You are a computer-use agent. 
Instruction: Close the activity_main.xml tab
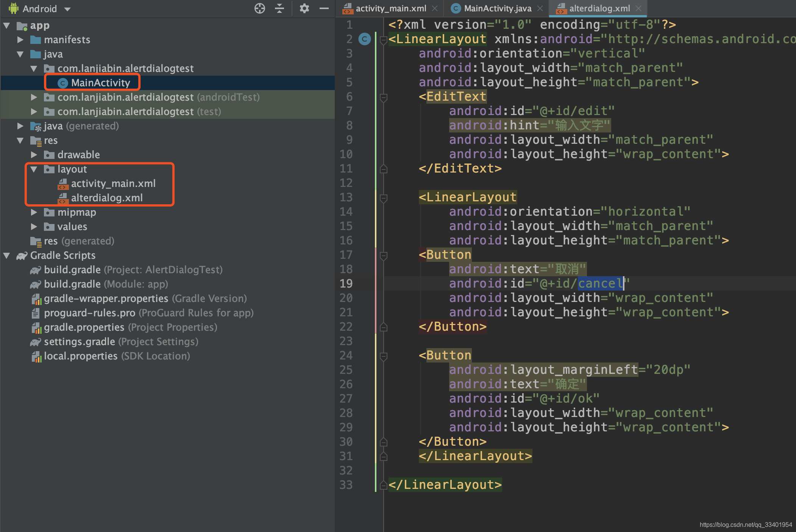(x=435, y=8)
